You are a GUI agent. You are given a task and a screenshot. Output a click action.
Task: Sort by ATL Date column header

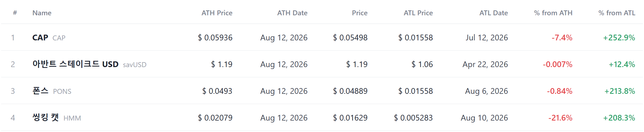493,13
